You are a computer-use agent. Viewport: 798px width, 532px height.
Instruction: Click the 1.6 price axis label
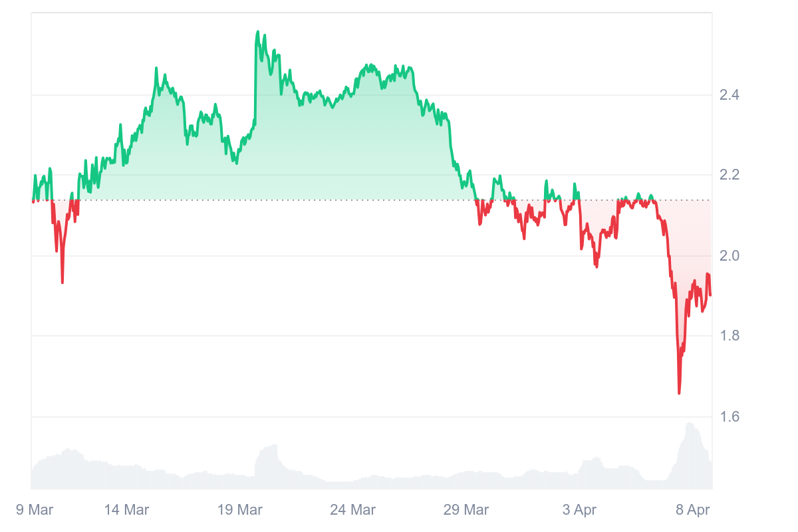coord(730,417)
